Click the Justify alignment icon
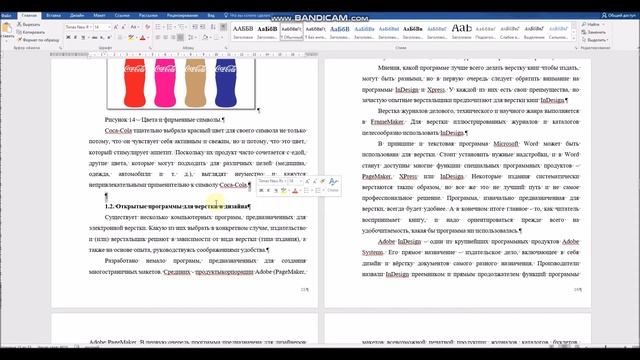The image size is (640, 360). [x=180, y=38]
